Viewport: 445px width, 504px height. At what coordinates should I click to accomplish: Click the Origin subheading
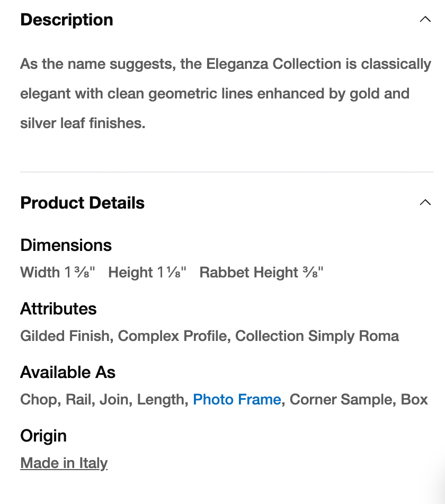[43, 436]
